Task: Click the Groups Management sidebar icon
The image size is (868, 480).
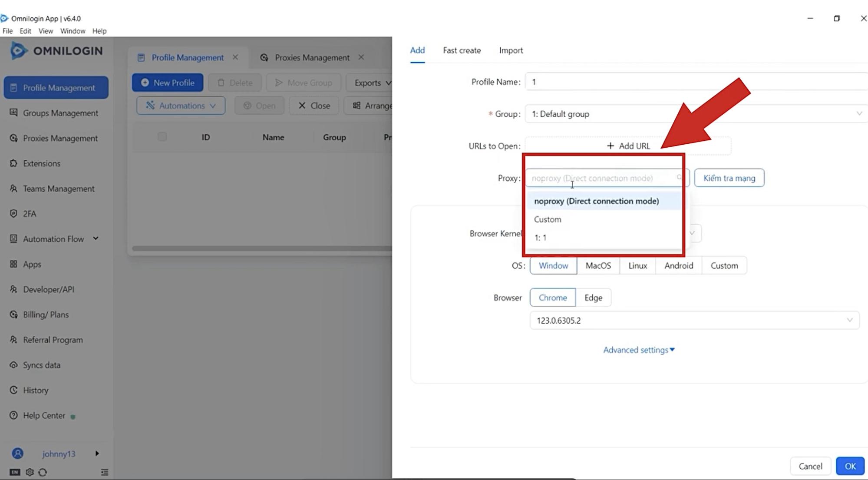Action: [x=13, y=113]
